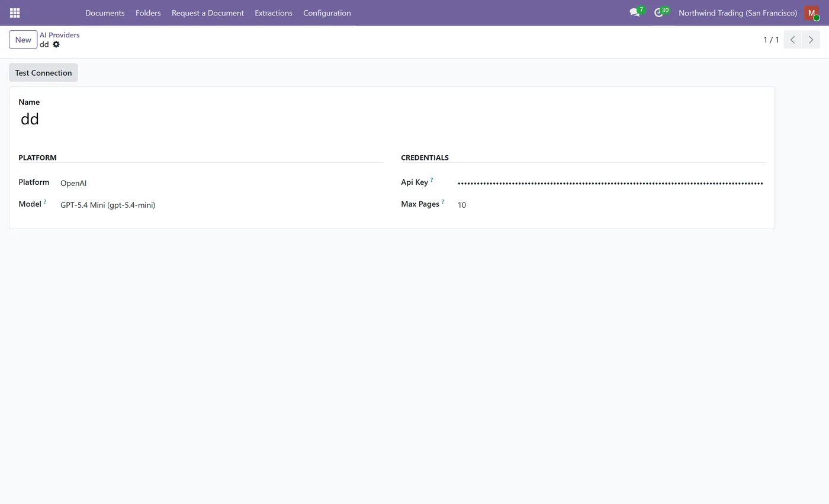Viewport: 829px width, 504px height.
Task: Go back to AI Providers breadcrumb
Action: tap(60, 35)
